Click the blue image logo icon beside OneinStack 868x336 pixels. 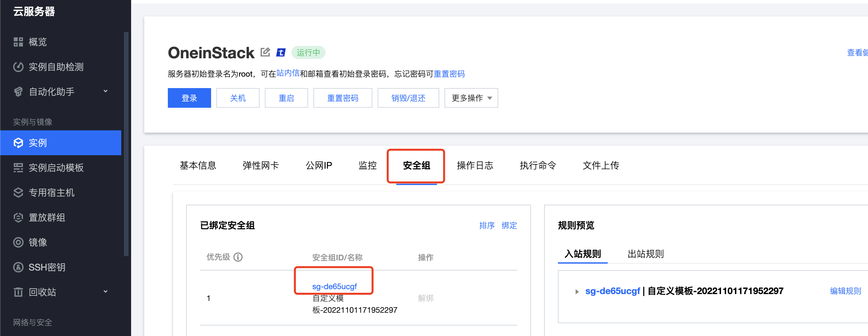(281, 52)
